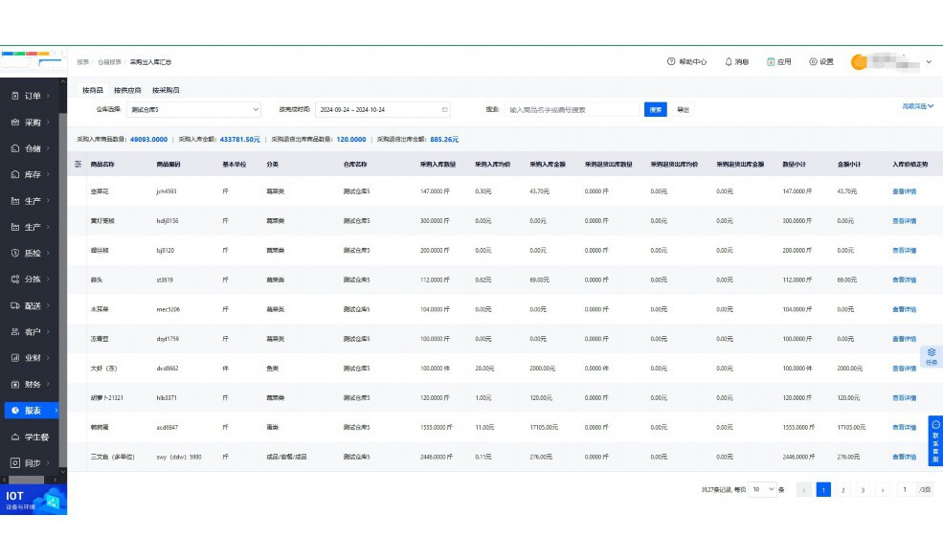Expand 高级筛选 advanced filters

[917, 106]
